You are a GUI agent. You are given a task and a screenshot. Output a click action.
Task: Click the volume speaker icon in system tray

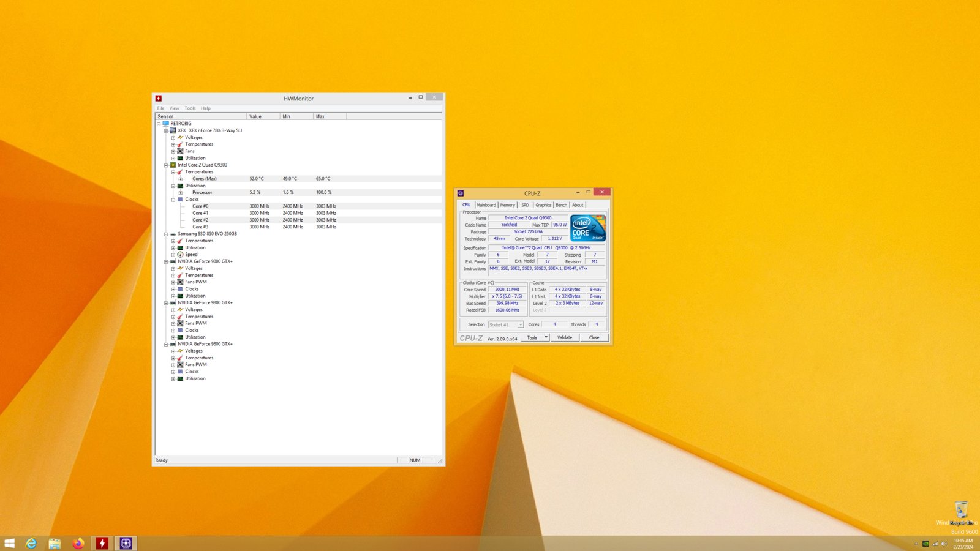click(944, 544)
